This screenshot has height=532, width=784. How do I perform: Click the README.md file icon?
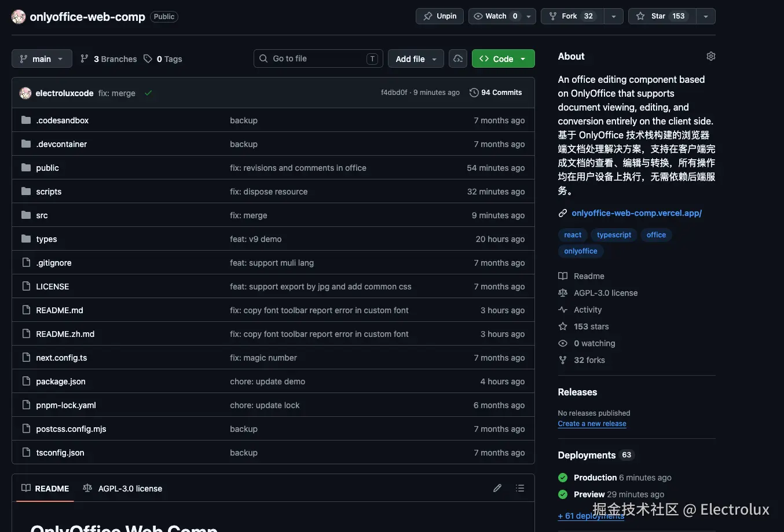pyautogui.click(x=26, y=310)
